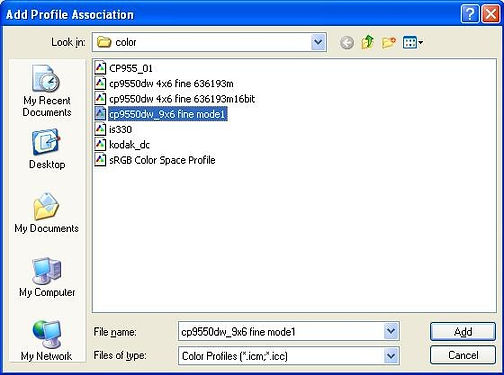Select the CP955_01 file name
The width and height of the screenshot is (504, 375).
131,68
